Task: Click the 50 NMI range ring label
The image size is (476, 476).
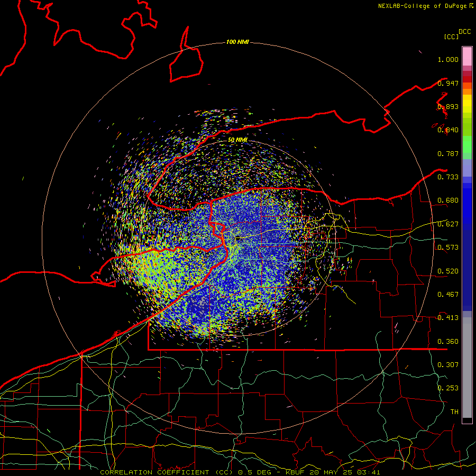Action: pos(237,140)
